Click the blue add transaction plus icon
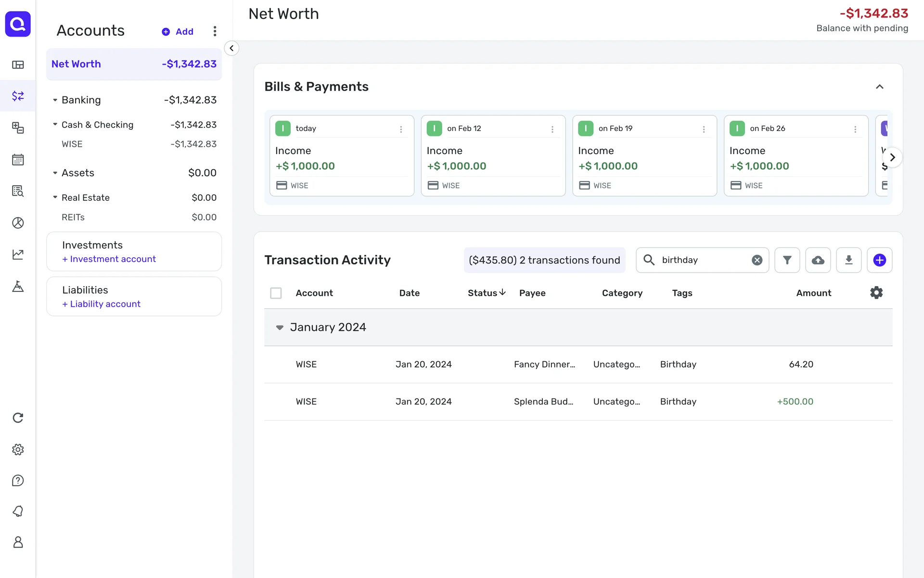 pyautogui.click(x=879, y=260)
